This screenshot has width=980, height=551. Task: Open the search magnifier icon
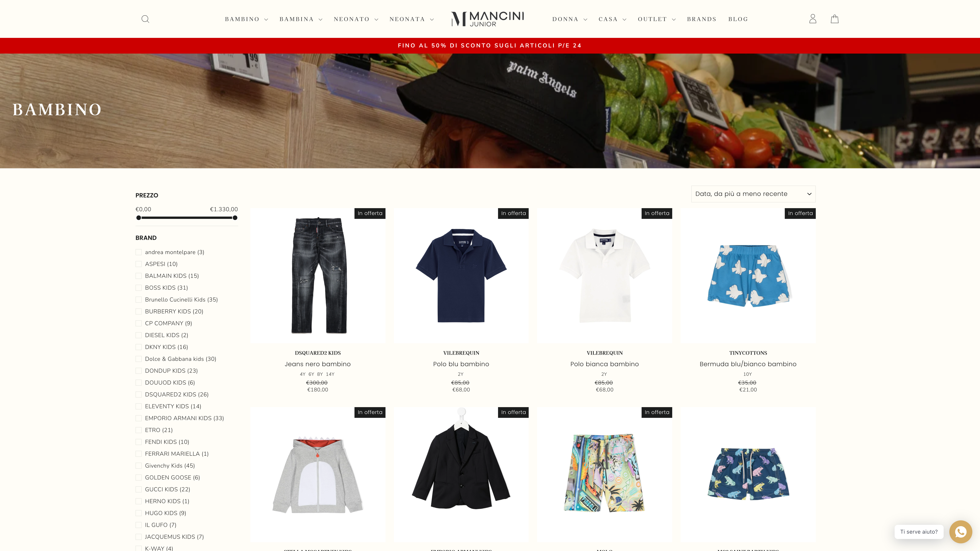tap(145, 19)
